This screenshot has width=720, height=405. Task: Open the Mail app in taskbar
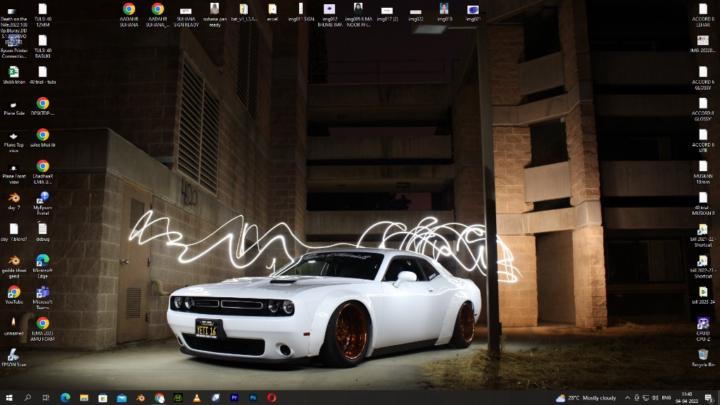tap(122, 398)
